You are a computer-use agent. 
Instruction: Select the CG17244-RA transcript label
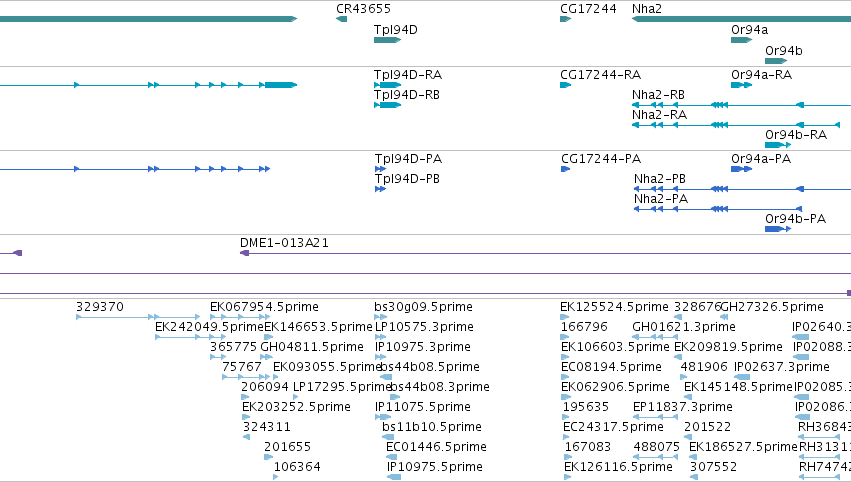(600, 75)
